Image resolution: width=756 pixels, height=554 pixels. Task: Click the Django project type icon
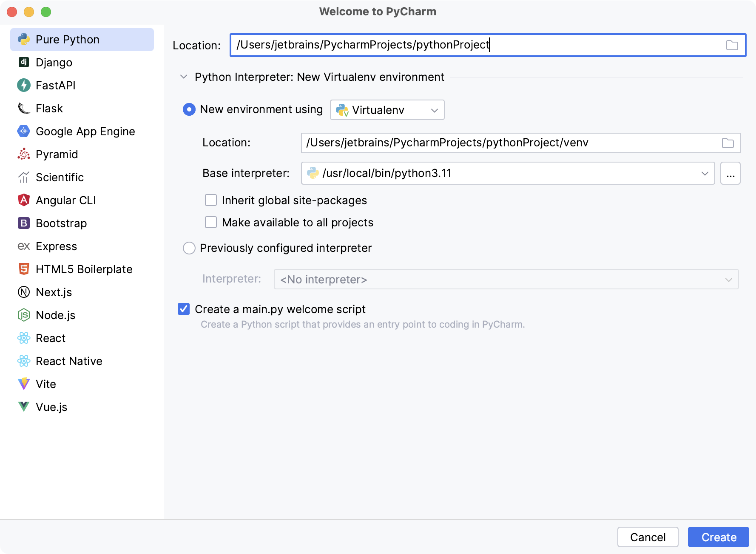point(24,63)
